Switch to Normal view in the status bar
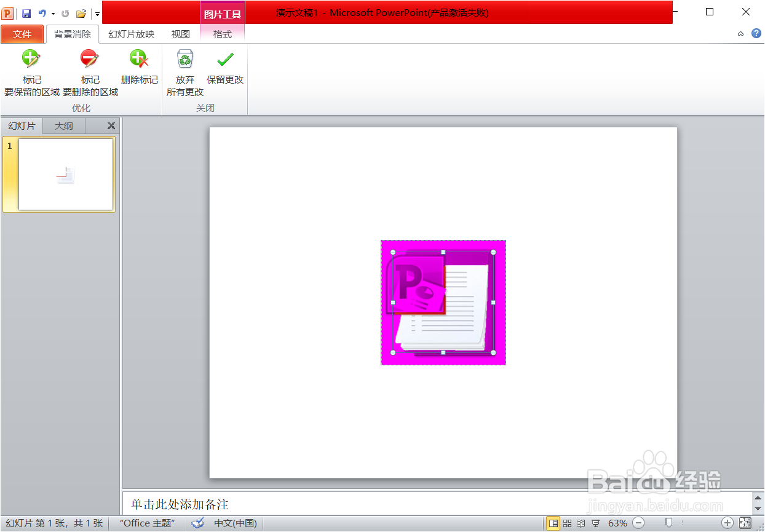The width and height of the screenshot is (765, 532). tap(553, 523)
